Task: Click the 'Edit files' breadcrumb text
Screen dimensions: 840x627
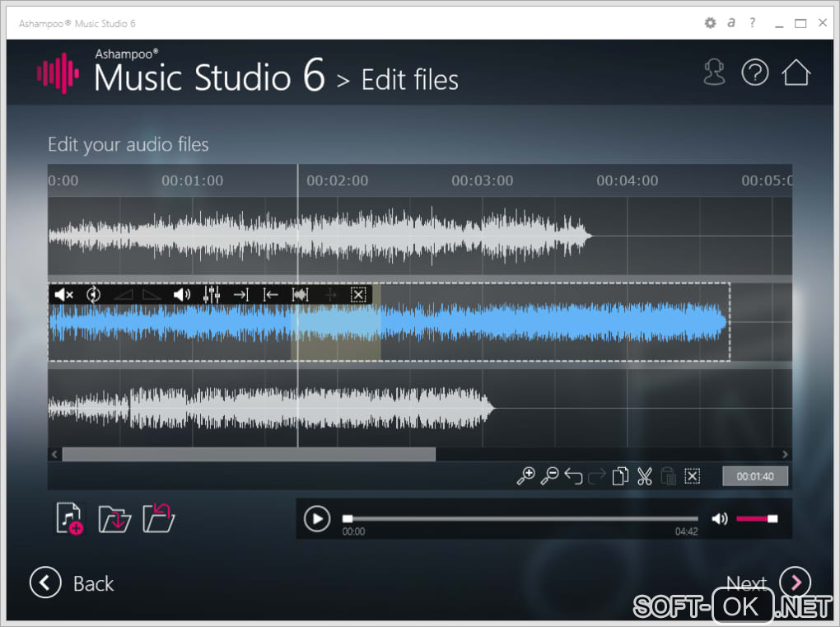Action: tap(410, 80)
